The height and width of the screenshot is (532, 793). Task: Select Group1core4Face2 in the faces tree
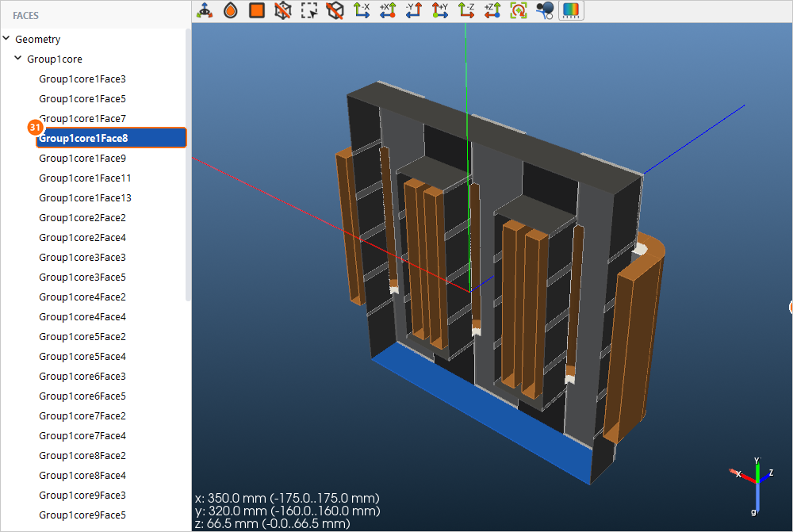click(82, 297)
